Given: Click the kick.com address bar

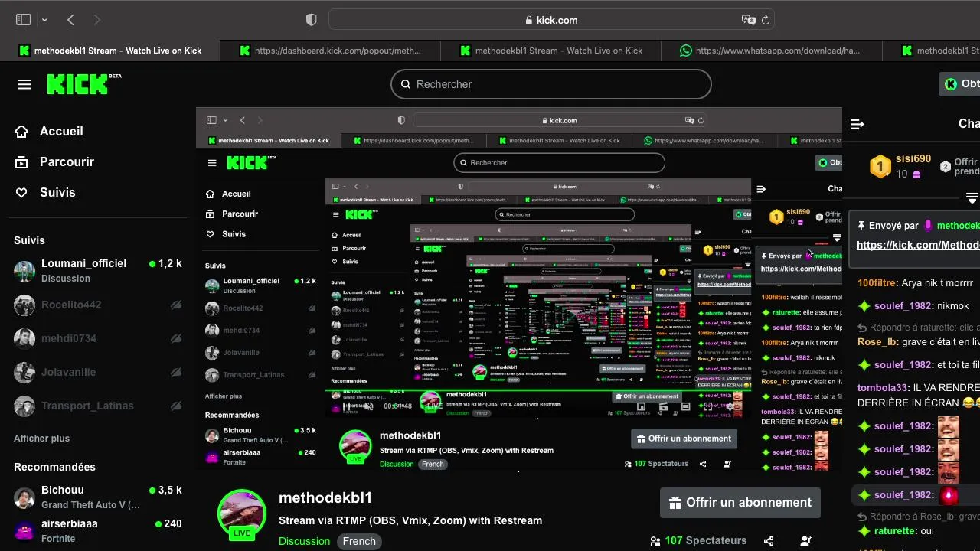Looking at the screenshot, I should coord(551,20).
